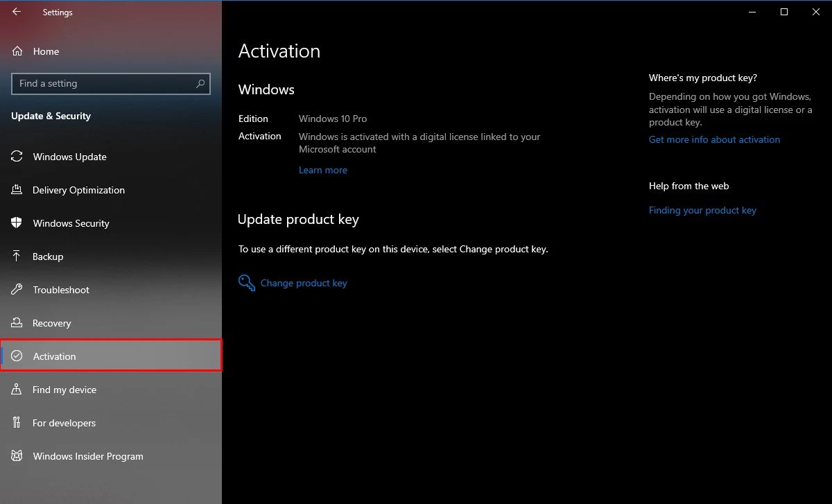Click the Delivery Optimization icon
This screenshot has height=504, width=832.
tap(17, 190)
